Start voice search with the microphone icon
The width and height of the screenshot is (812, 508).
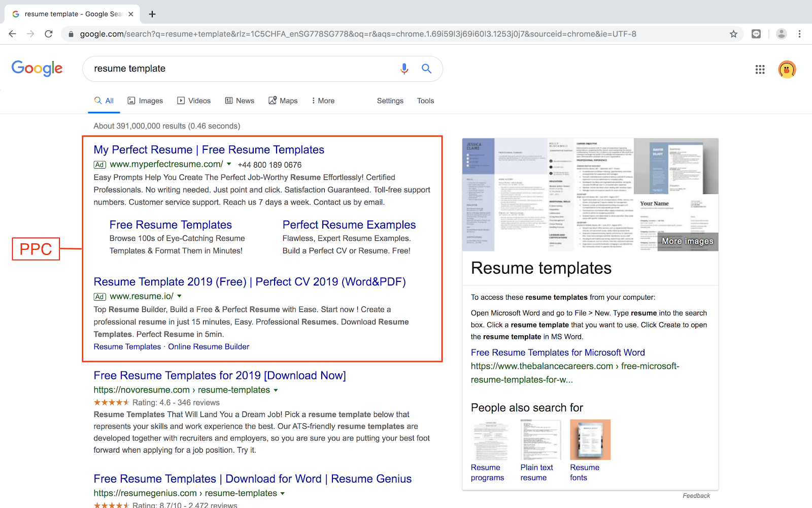404,69
